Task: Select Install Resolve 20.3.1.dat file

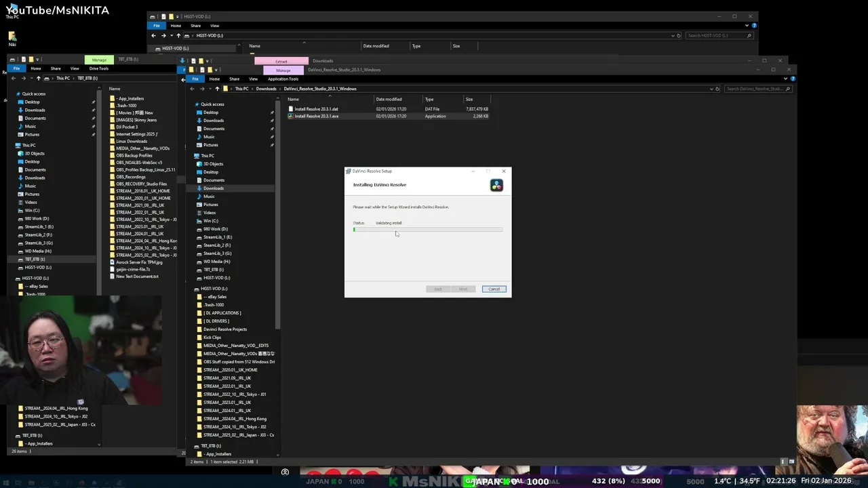Action: point(316,109)
